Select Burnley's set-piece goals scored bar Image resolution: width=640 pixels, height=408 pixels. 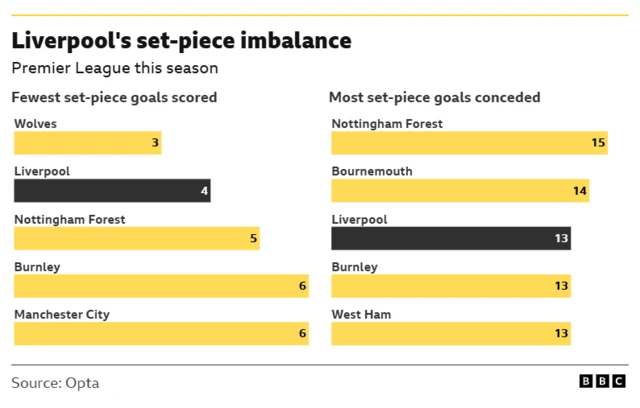pyautogui.click(x=161, y=286)
